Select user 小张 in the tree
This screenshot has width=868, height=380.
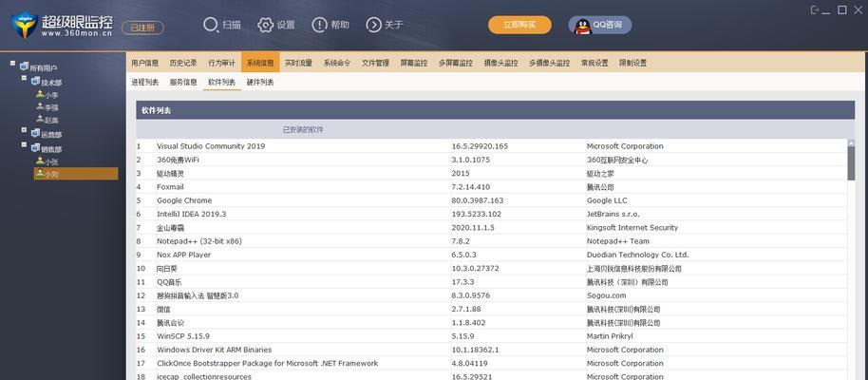click(51, 162)
